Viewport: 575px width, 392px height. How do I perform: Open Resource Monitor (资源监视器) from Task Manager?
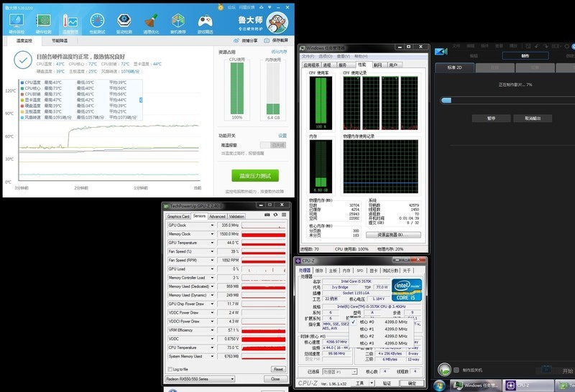click(x=392, y=235)
